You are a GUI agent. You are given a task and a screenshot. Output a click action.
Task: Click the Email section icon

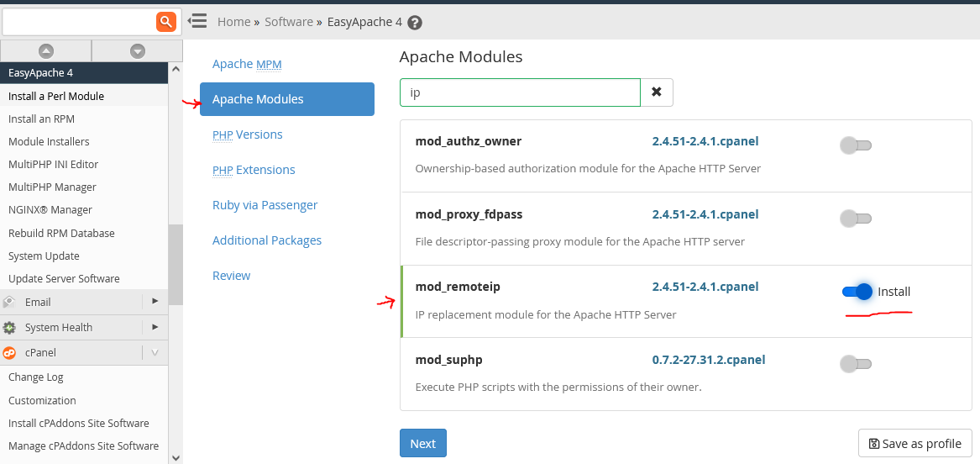click(x=8, y=302)
